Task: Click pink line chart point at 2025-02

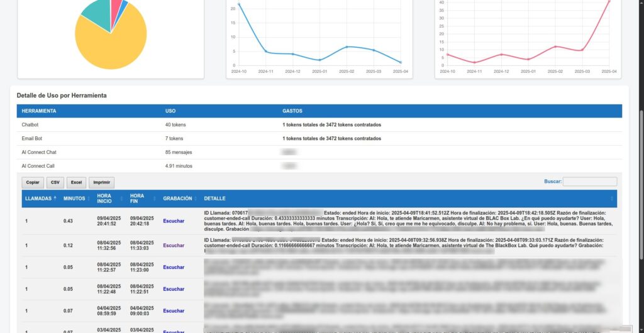Action: 555,46
